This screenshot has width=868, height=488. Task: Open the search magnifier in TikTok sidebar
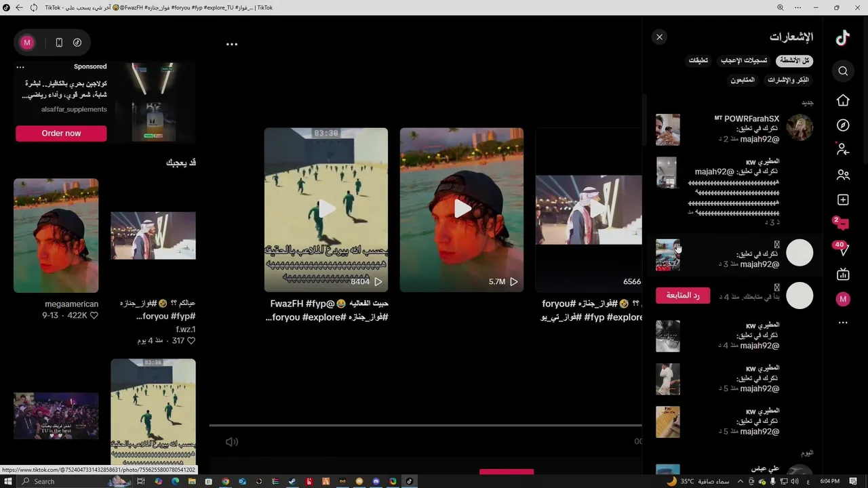843,71
